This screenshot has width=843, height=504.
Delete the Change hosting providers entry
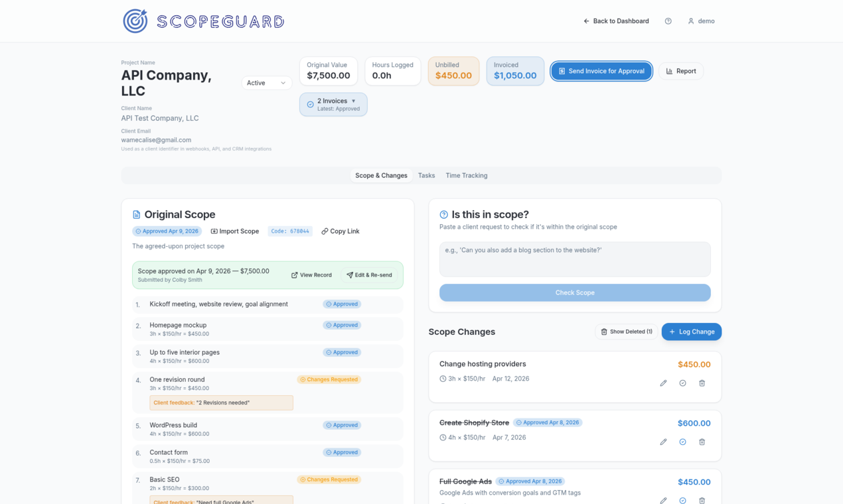tap(702, 383)
